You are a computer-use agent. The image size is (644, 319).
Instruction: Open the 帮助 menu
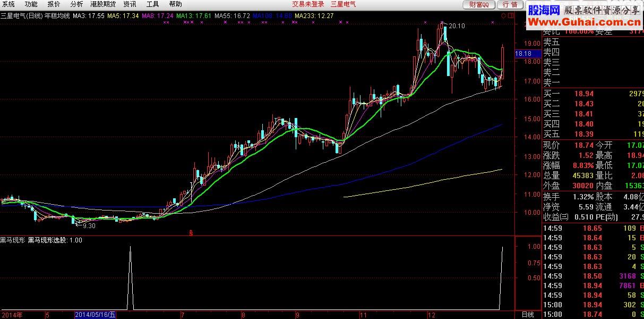click(176, 4)
